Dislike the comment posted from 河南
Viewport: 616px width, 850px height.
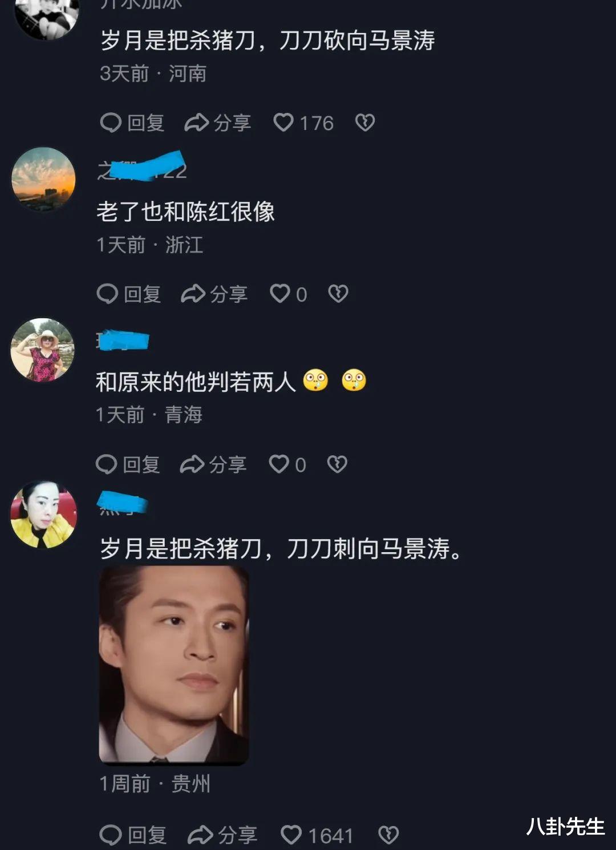(x=365, y=123)
